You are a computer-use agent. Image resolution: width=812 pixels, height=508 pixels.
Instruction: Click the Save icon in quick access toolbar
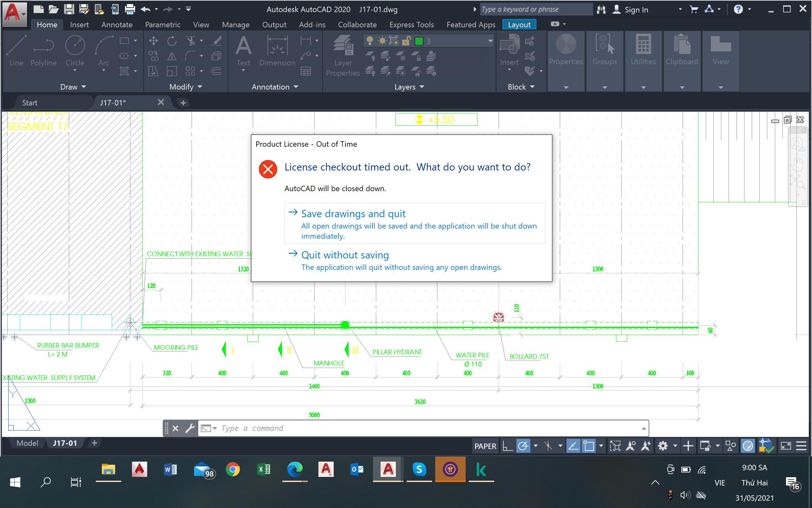coord(69,9)
